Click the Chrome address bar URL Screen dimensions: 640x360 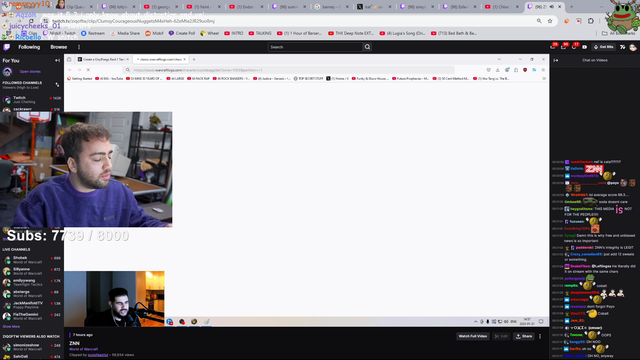click(x=133, y=21)
